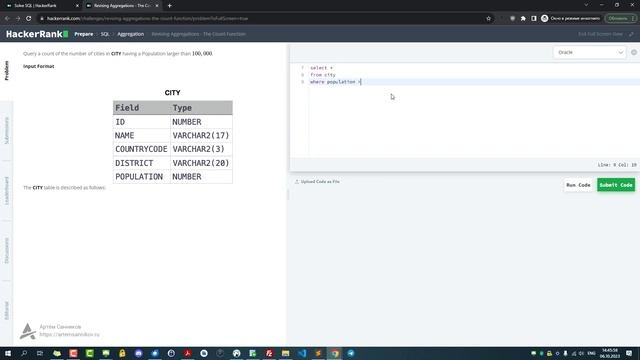The height and width of the screenshot is (360, 640).
Task: Switch to Solve SQL HackerRank browser tab
Action: pyautogui.click(x=40, y=6)
